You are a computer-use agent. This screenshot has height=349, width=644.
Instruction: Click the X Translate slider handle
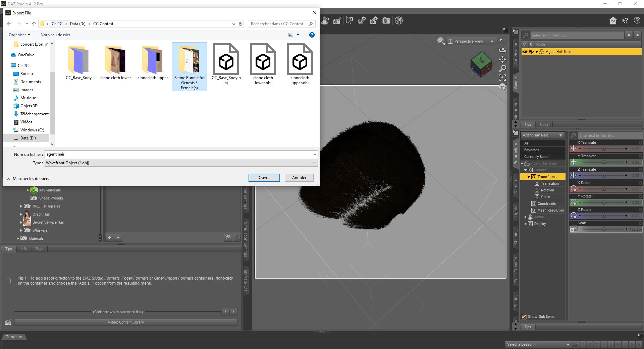pos(603,149)
